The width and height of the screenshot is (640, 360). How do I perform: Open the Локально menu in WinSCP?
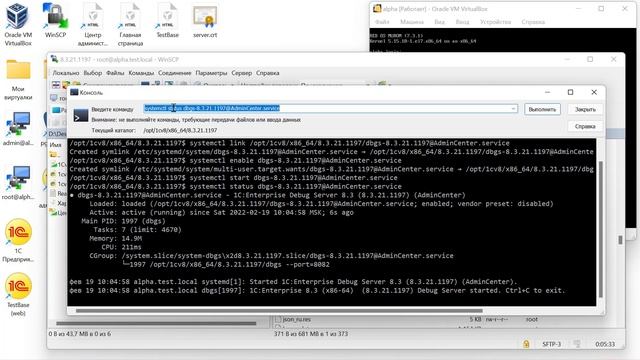click(x=66, y=73)
